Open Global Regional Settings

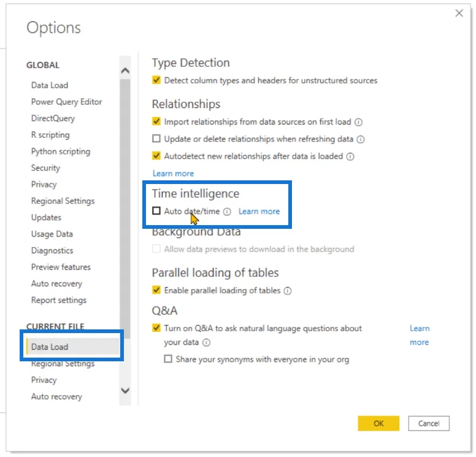pyautogui.click(x=63, y=201)
